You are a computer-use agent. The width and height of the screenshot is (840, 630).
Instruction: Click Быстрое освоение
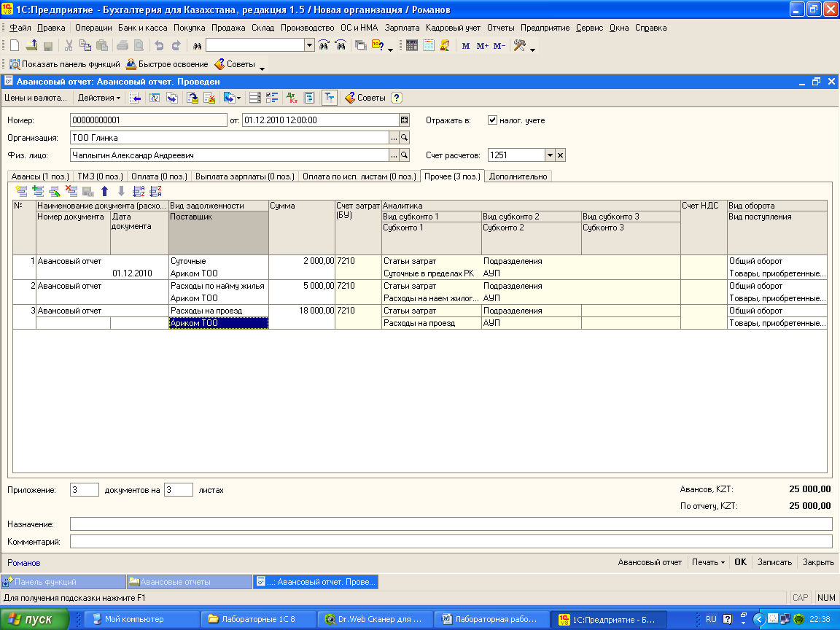(x=166, y=64)
